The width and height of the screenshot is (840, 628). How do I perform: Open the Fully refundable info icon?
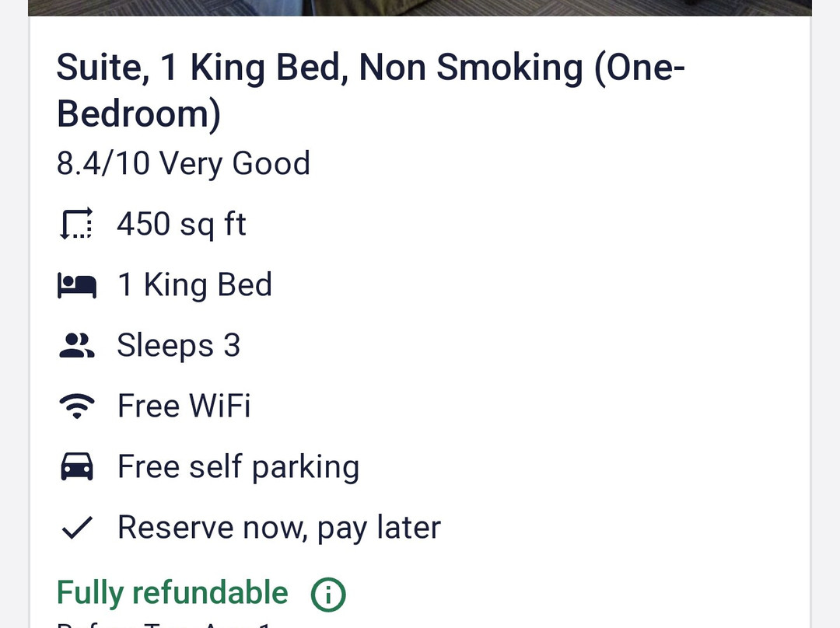327,593
